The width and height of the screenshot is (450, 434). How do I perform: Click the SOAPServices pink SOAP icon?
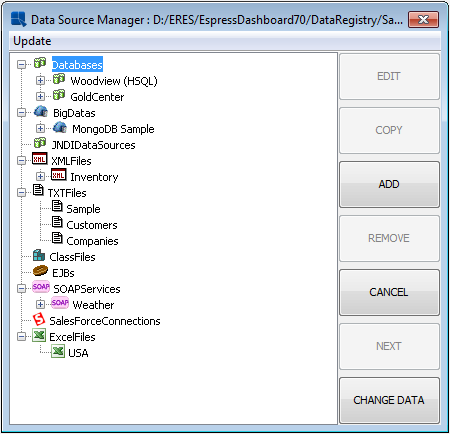[41, 287]
